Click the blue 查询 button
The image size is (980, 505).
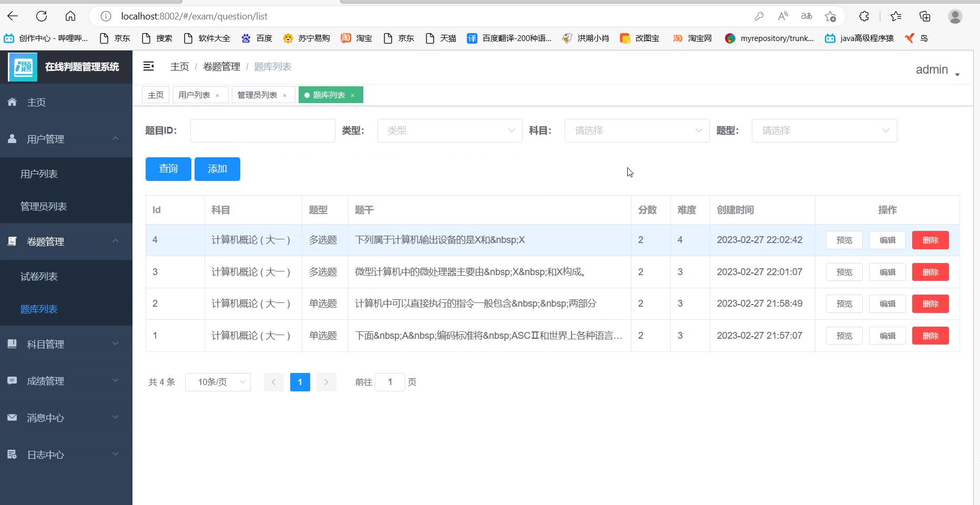(168, 169)
